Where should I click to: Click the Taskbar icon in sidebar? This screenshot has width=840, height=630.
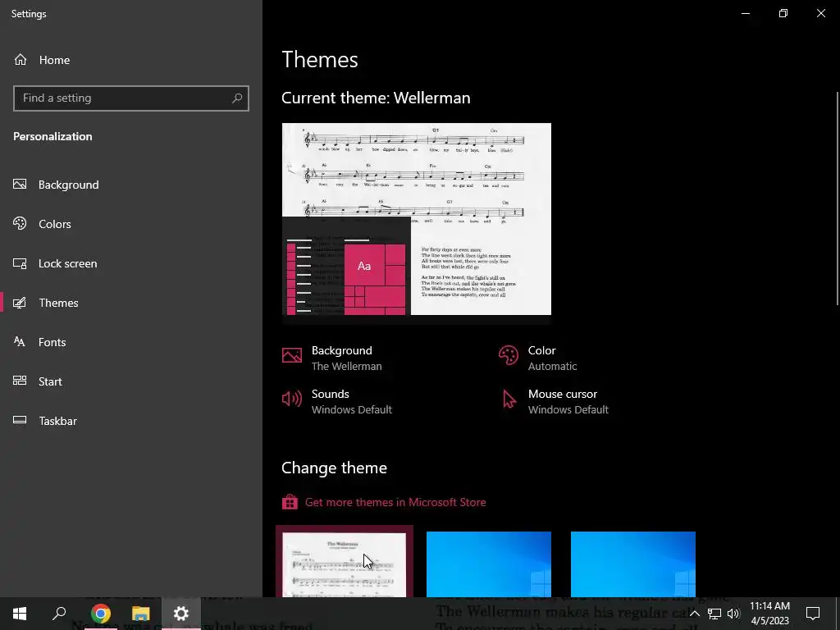[20, 420]
